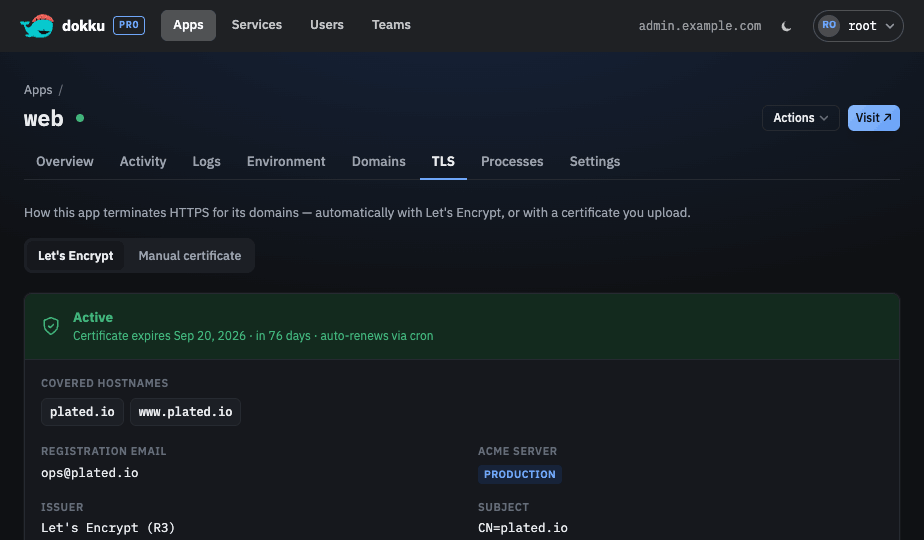Click the dokku brand name
Viewport: 924px width, 540px height.
click(x=83, y=25)
